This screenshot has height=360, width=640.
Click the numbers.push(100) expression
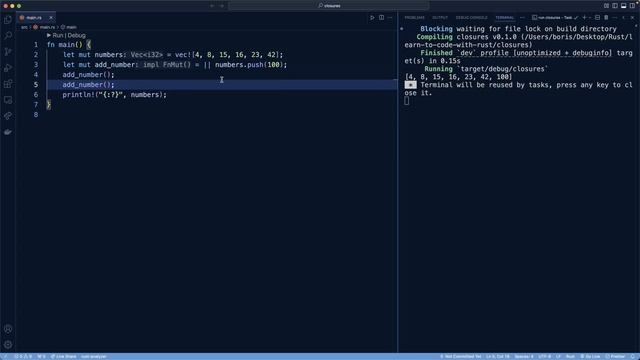click(x=249, y=65)
